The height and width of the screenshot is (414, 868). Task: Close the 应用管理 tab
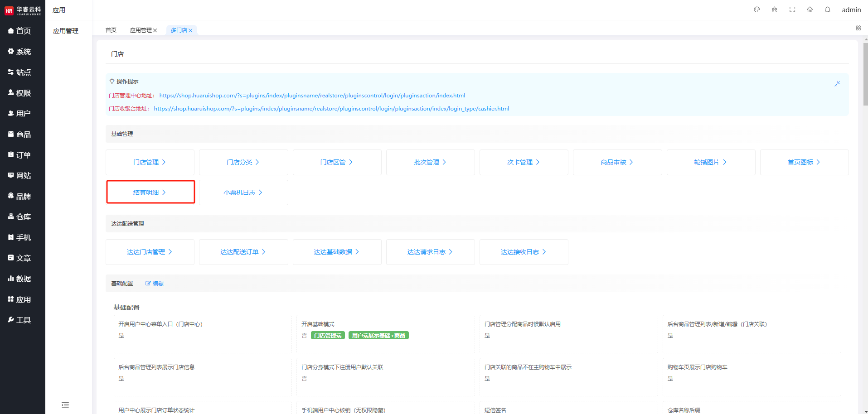(155, 30)
